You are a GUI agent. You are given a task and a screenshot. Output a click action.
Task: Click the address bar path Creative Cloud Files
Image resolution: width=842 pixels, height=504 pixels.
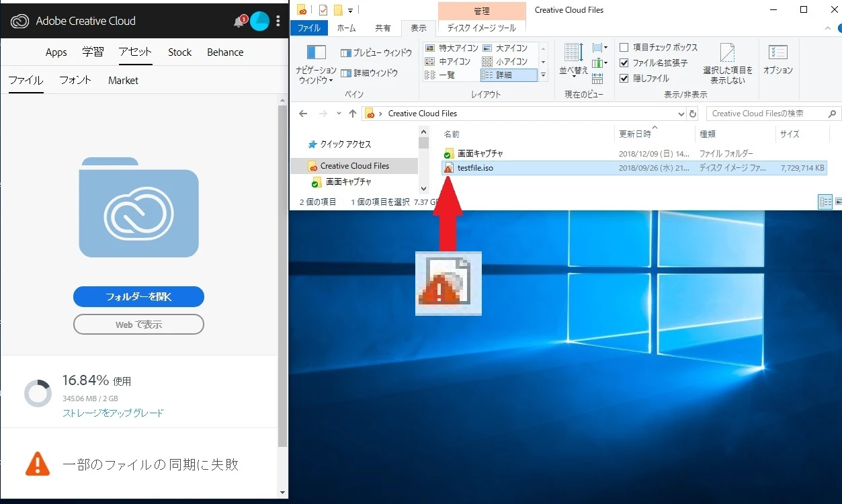pyautogui.click(x=423, y=114)
